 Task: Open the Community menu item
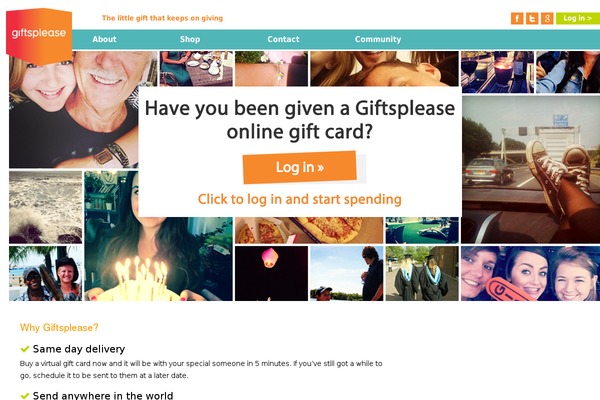pos(378,39)
